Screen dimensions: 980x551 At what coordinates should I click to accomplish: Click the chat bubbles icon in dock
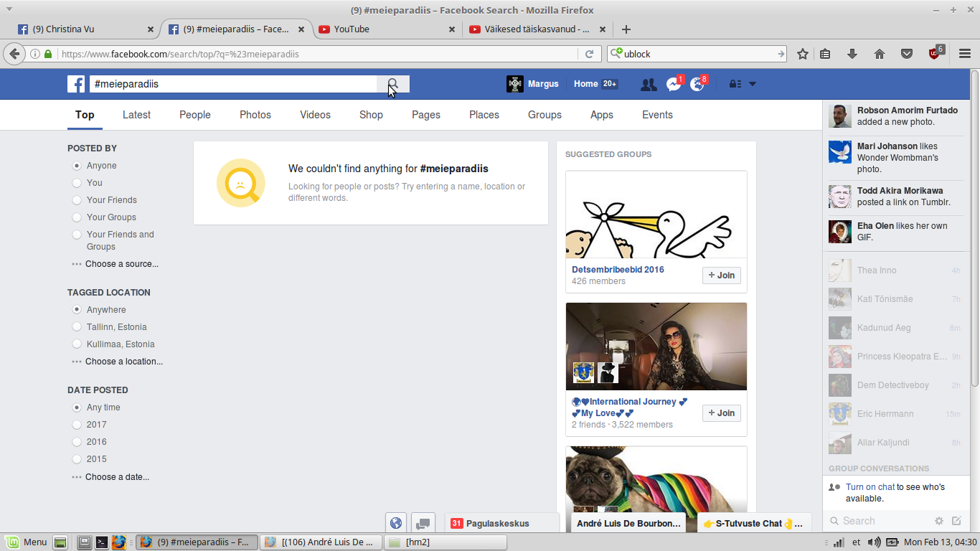423,523
